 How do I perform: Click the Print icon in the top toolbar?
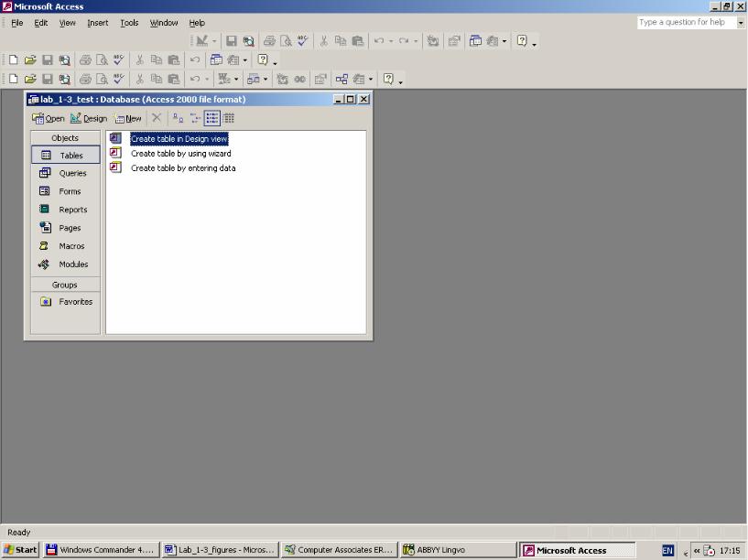click(269, 41)
